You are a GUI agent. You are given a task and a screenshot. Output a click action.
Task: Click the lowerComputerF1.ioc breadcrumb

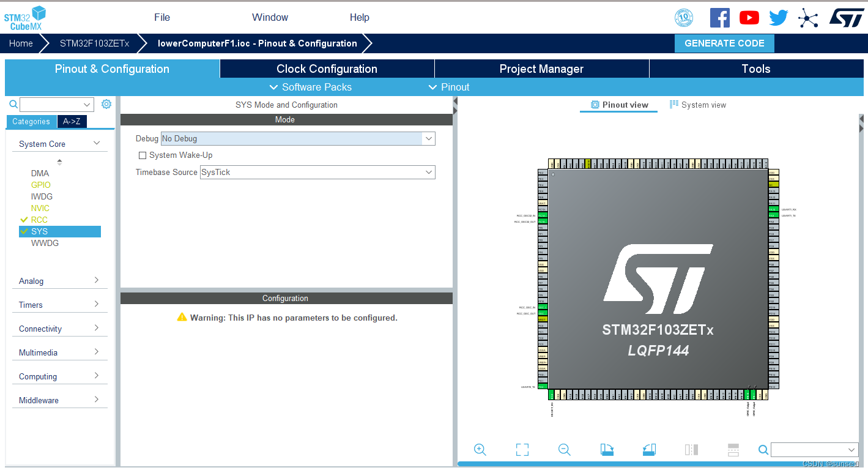[x=257, y=43]
